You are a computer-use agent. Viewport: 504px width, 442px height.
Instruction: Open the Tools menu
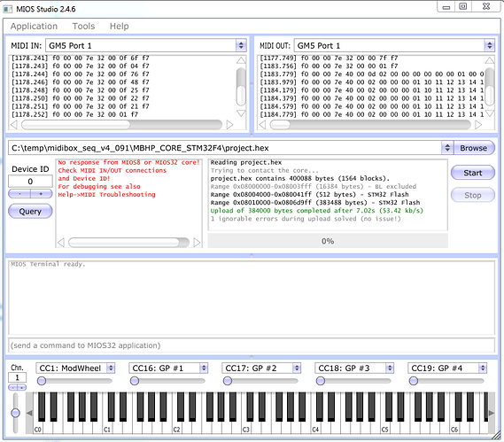[83, 26]
